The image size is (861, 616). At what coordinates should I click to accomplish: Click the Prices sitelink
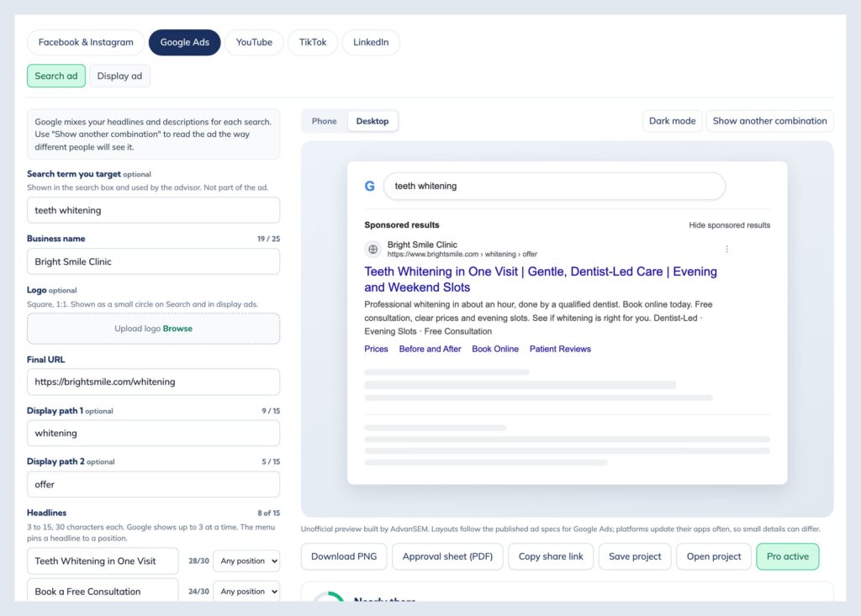point(376,349)
